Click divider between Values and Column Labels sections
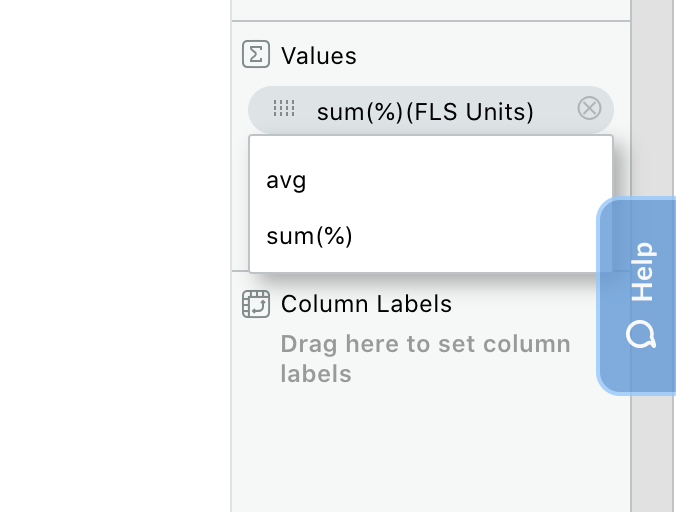The height and width of the screenshot is (512, 676). [240, 271]
